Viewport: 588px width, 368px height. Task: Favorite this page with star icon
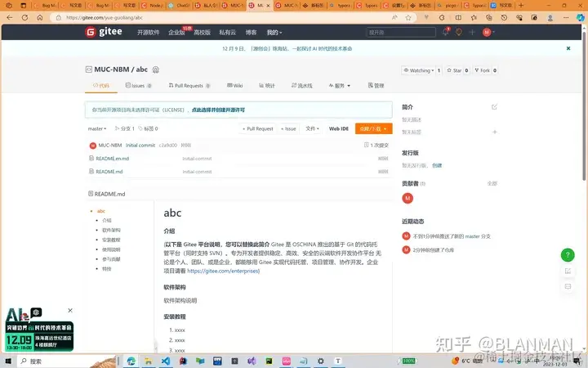[x=408, y=17]
